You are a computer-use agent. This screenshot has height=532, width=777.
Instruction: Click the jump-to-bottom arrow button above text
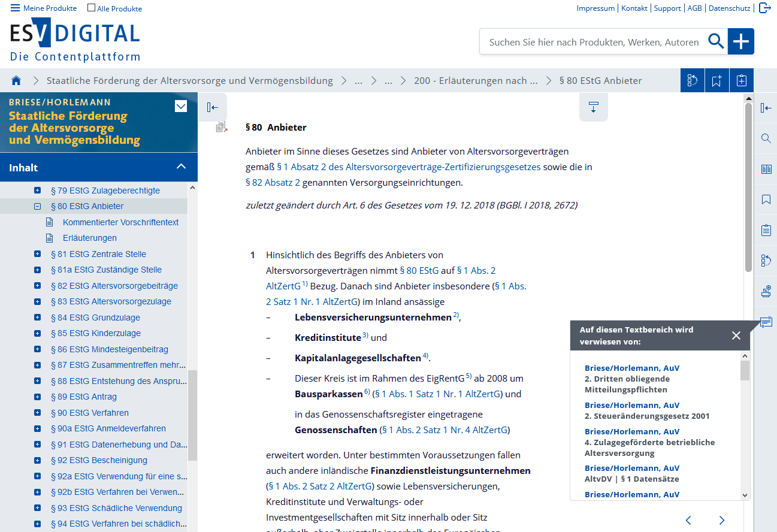[x=594, y=107]
